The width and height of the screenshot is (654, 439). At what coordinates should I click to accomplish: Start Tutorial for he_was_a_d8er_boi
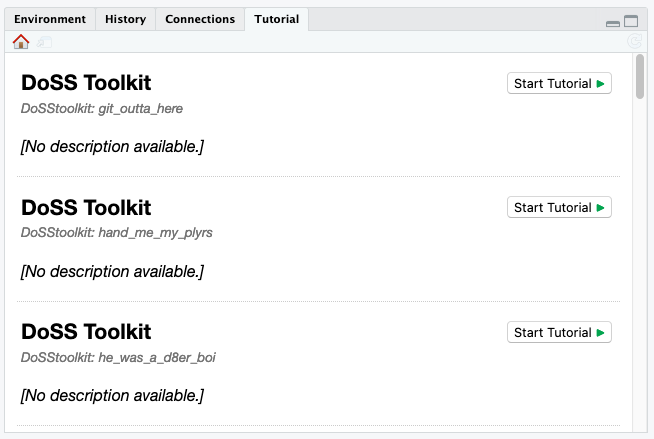[559, 332]
